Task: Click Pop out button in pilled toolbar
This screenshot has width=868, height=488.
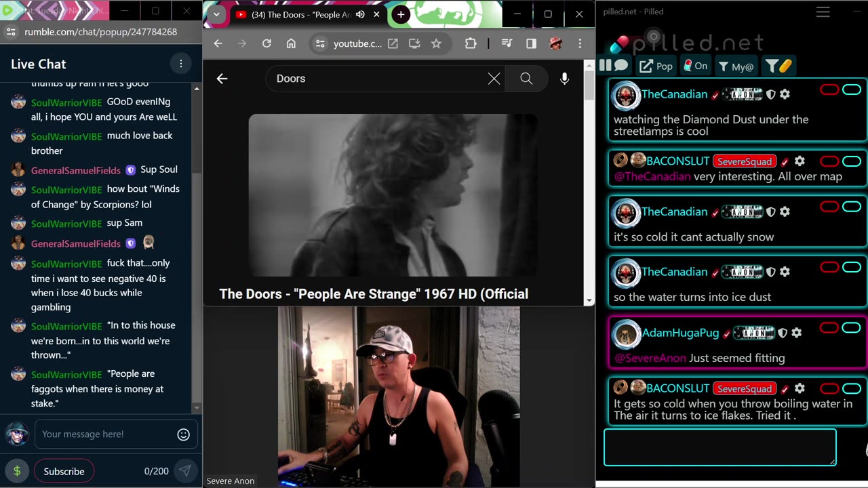Action: click(656, 66)
